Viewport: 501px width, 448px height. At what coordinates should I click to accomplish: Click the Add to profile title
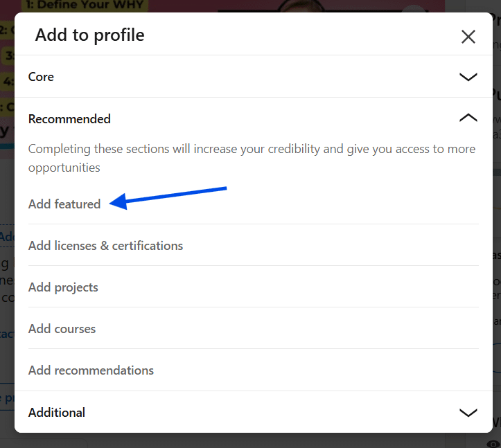coord(90,35)
